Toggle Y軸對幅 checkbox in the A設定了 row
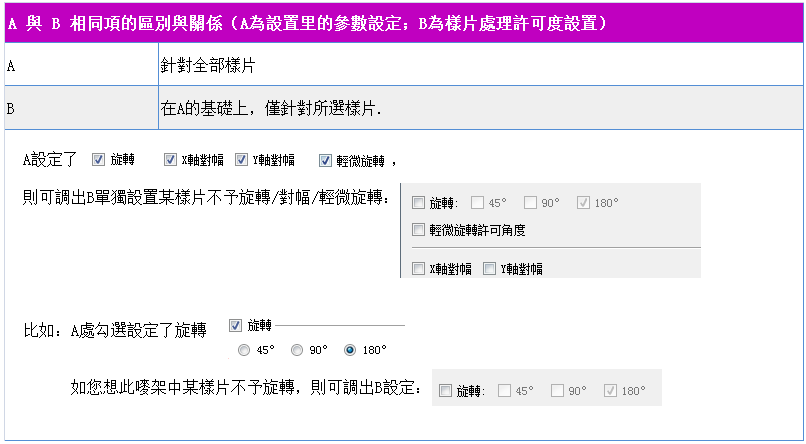806x444 pixels. (x=242, y=159)
